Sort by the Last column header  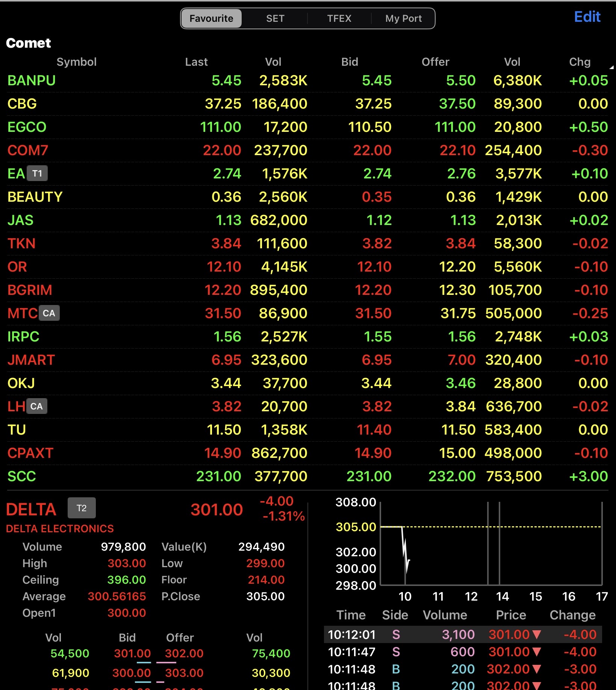196,62
